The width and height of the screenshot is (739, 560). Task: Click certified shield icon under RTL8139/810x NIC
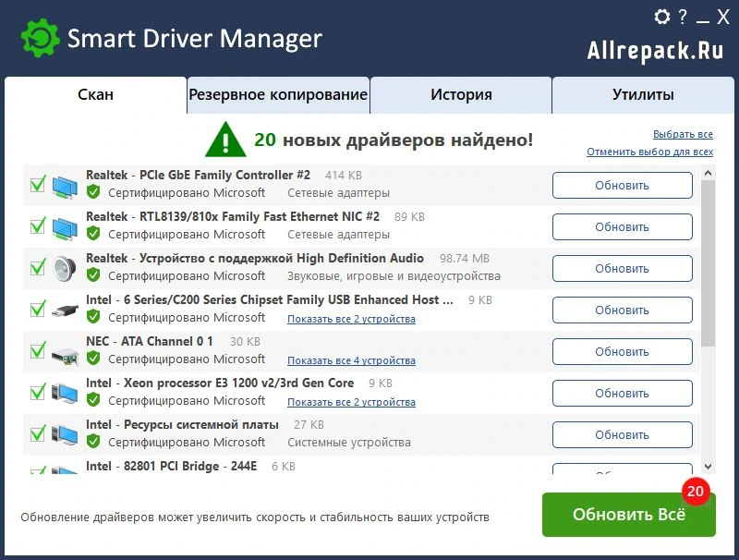[x=93, y=233]
